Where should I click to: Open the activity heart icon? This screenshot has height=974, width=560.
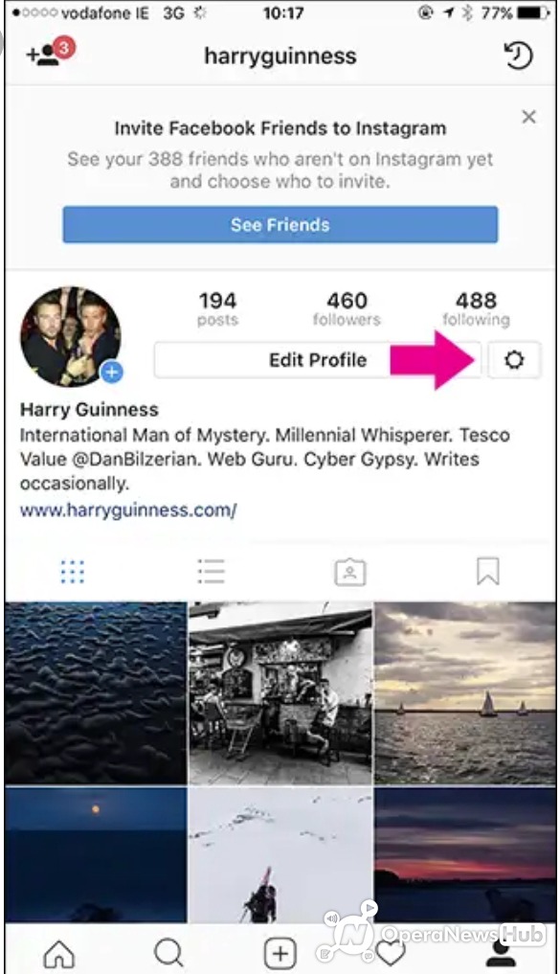tap(391, 953)
